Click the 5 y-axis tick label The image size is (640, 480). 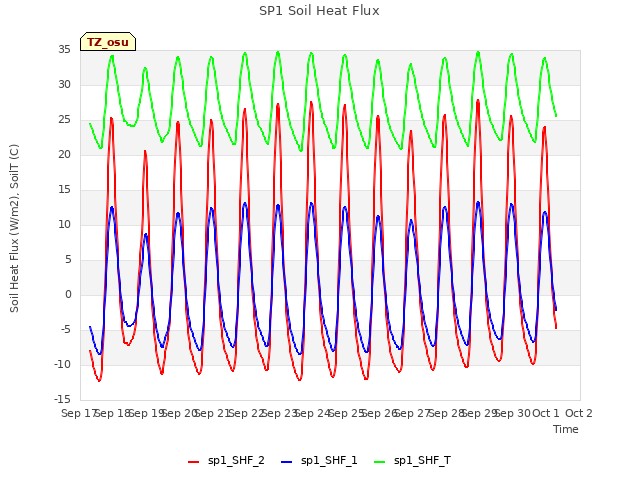coord(67,260)
